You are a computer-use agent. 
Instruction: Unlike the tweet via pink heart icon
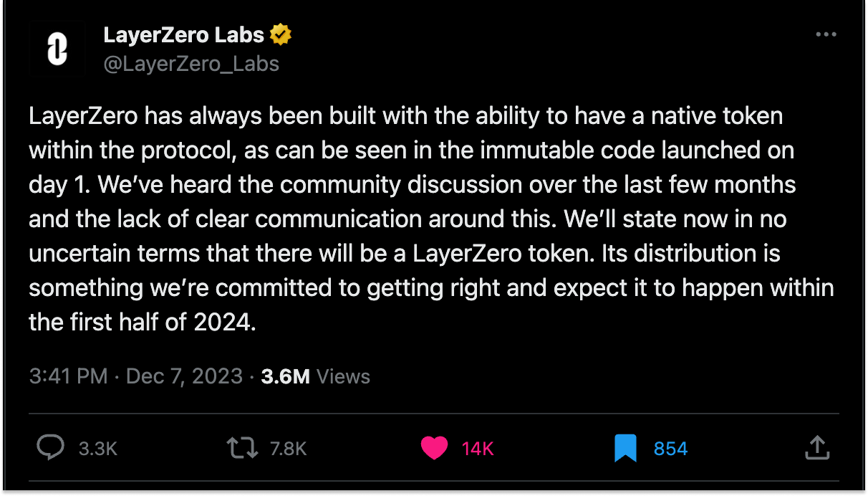coord(434,447)
